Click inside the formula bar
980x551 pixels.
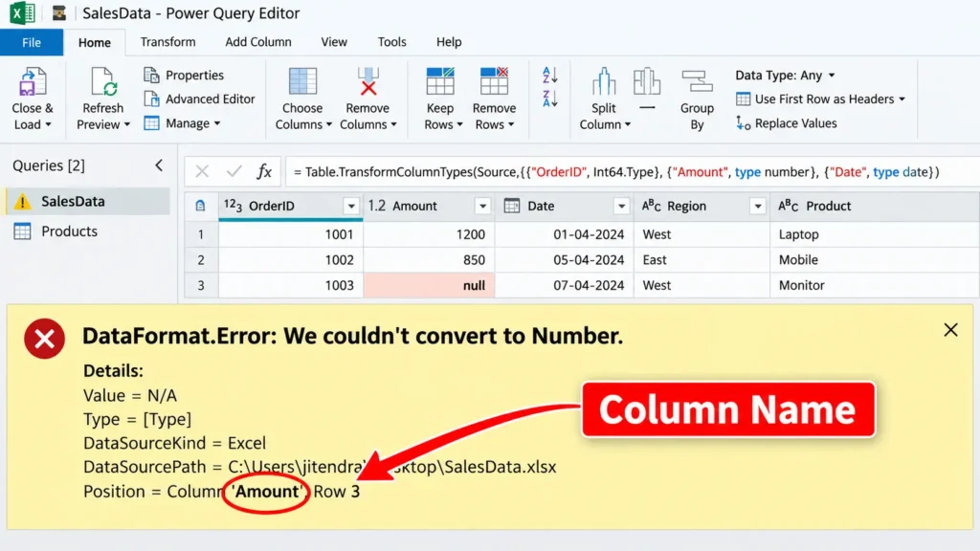pos(632,172)
